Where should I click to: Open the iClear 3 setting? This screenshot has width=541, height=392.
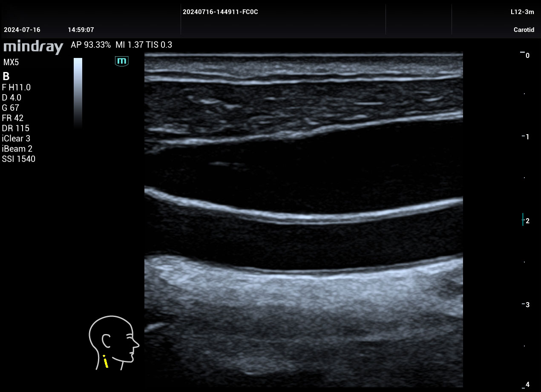point(16,138)
